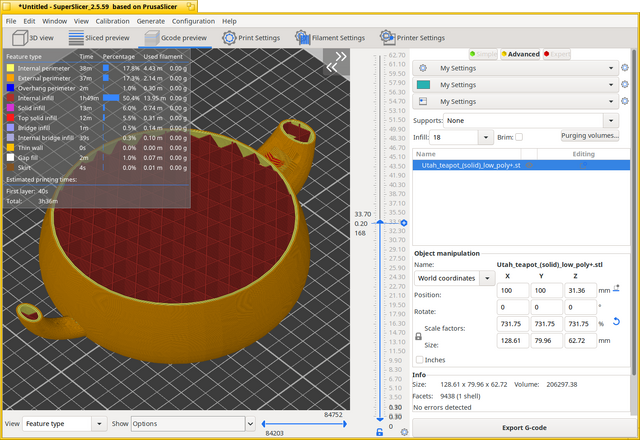The width and height of the screenshot is (640, 440).
Task: Click the reset scale arrow icon
Action: (616, 322)
